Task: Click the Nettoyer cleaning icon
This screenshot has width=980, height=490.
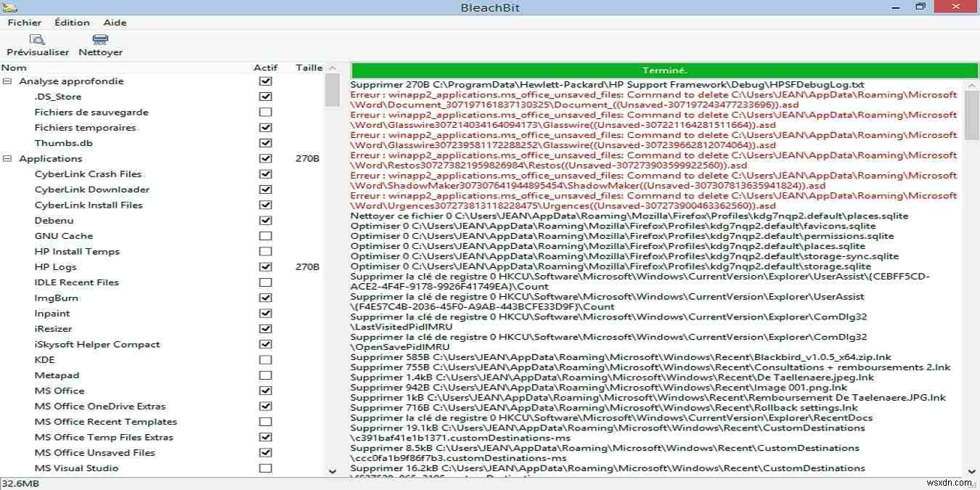Action: coord(99,38)
